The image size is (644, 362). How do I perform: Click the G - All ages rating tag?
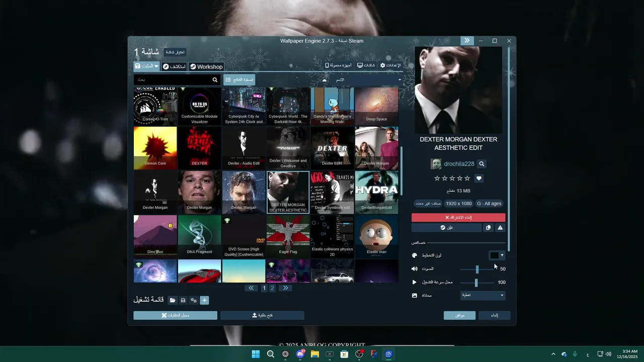point(489,204)
